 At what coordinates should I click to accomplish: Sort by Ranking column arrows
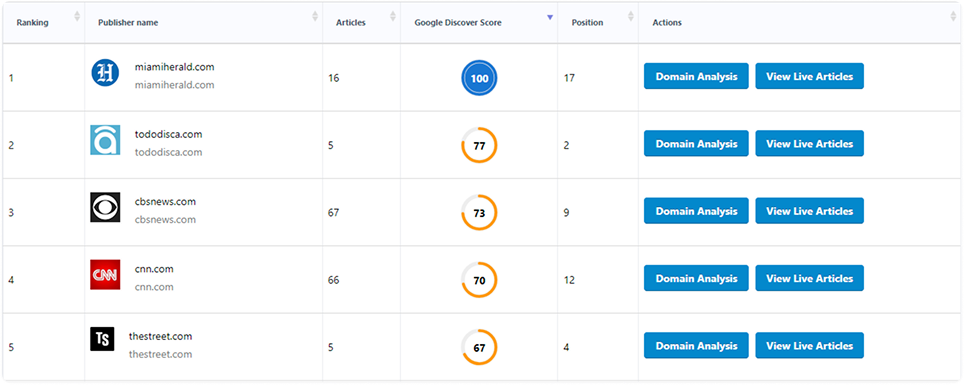[77, 16]
